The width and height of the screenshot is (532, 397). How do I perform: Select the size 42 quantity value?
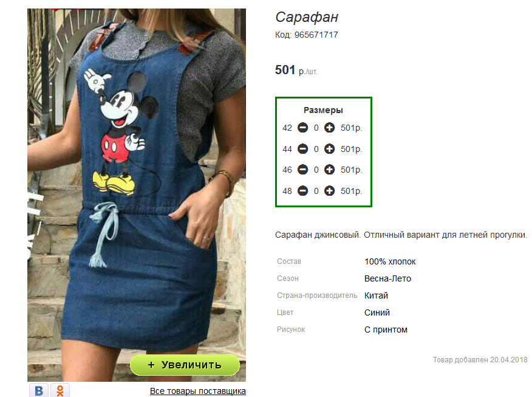[x=316, y=128]
